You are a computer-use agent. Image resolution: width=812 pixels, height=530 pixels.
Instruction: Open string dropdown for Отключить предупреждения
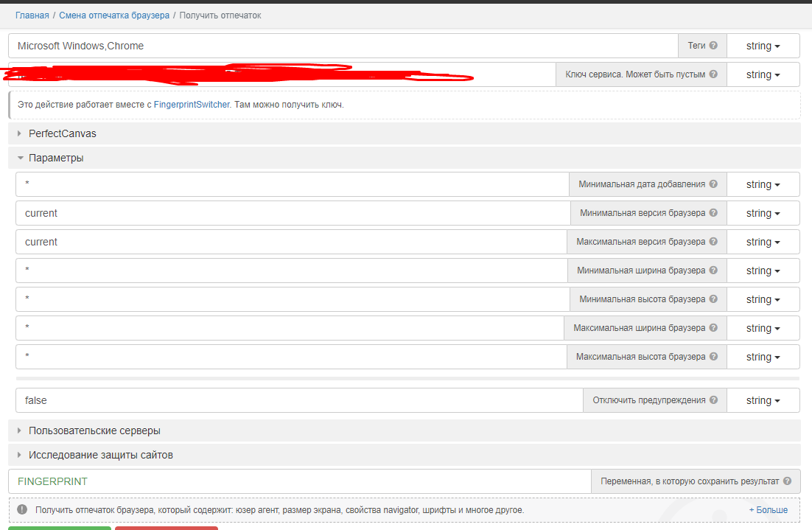pyautogui.click(x=763, y=400)
